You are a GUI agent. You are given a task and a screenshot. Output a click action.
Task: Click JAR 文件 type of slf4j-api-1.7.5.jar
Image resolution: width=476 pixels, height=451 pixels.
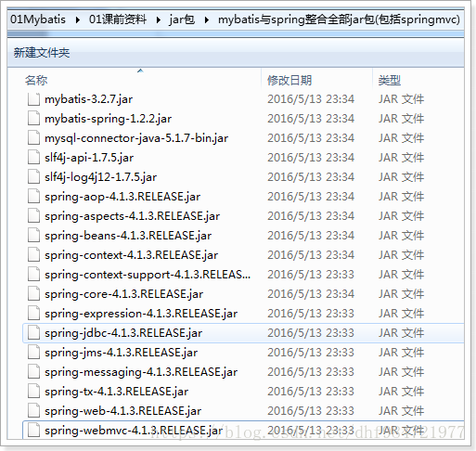point(401,158)
